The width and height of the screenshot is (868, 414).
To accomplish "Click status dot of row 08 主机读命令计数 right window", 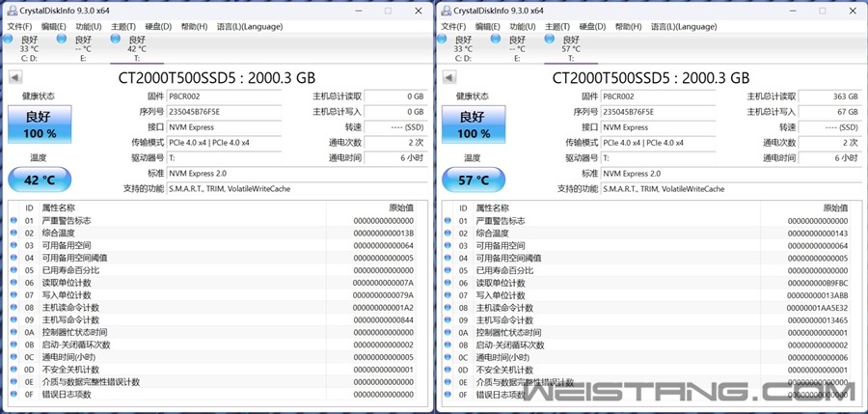I will pyautogui.click(x=448, y=307).
